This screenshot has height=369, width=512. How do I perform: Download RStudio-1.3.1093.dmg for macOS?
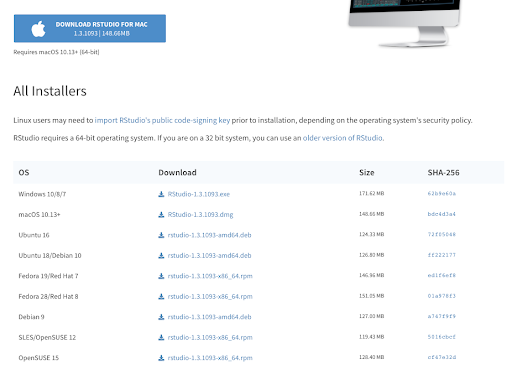pos(200,215)
